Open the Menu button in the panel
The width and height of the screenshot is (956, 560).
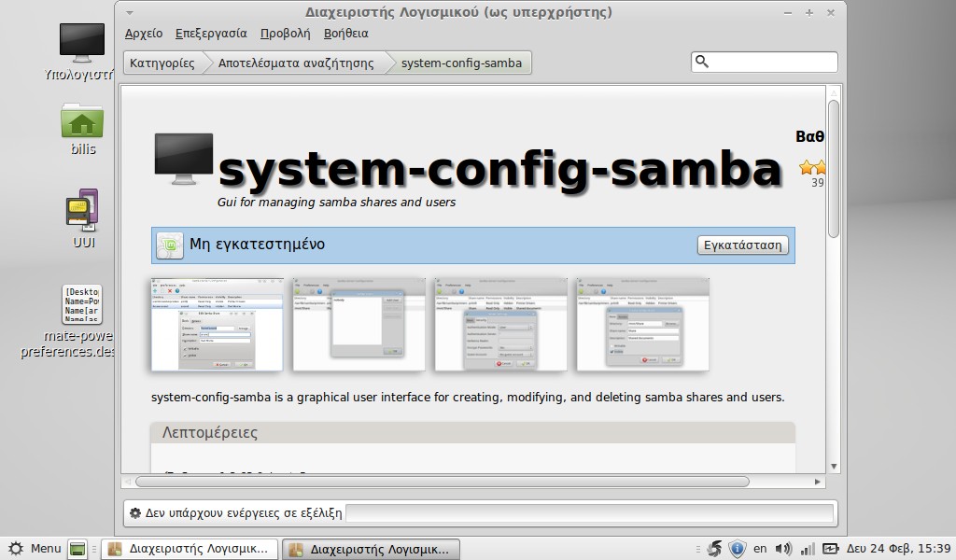[x=35, y=549]
